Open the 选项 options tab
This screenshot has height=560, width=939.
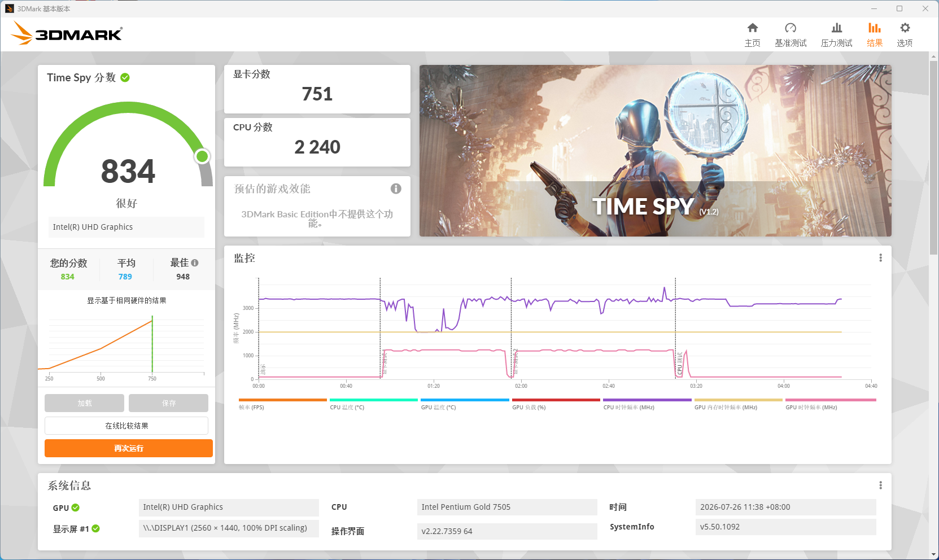[x=905, y=35]
